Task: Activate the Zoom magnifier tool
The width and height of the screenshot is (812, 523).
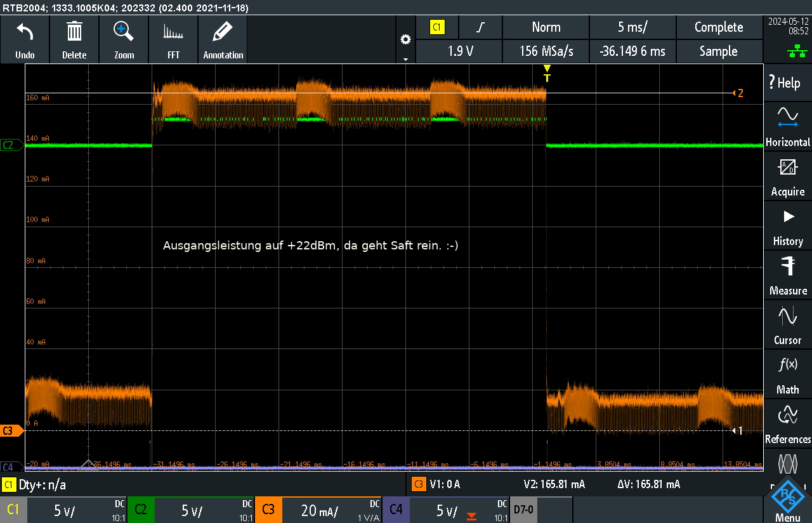Action: point(124,32)
